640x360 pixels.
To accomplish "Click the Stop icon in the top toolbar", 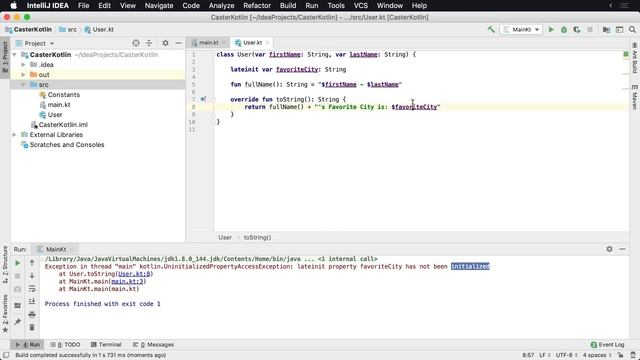I will pyautogui.click(x=590, y=29).
